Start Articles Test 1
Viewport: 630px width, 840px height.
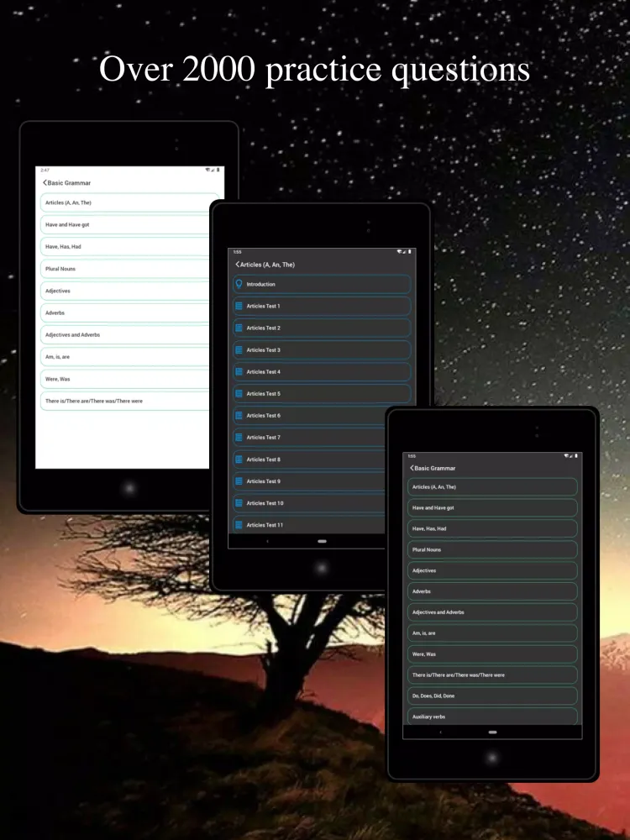pyautogui.click(x=322, y=306)
